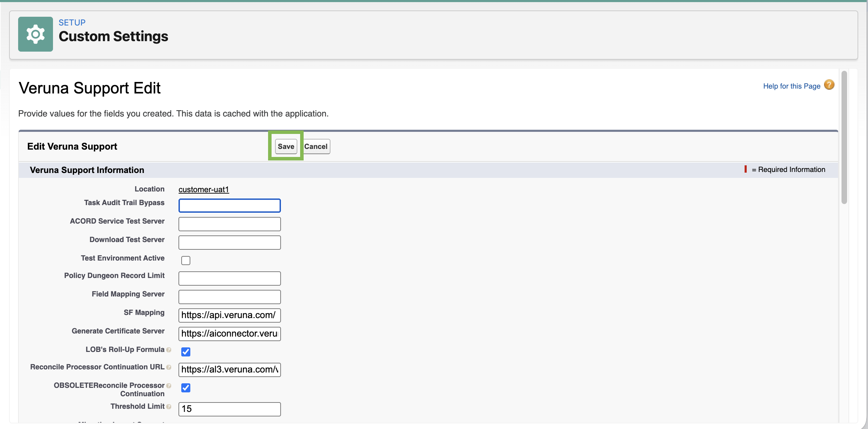This screenshot has height=429, width=868.
Task: Click the Edit Veruna Support heading
Action: coord(72,146)
